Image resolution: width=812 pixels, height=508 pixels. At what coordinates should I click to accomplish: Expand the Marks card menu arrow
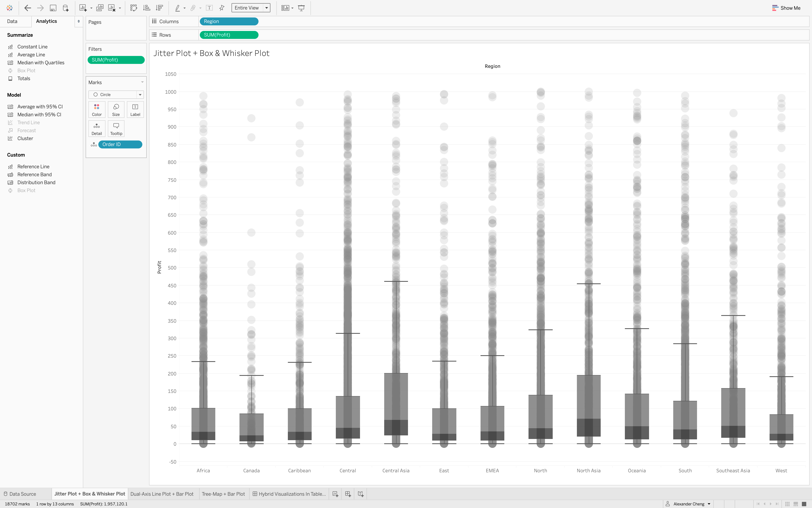click(x=142, y=82)
